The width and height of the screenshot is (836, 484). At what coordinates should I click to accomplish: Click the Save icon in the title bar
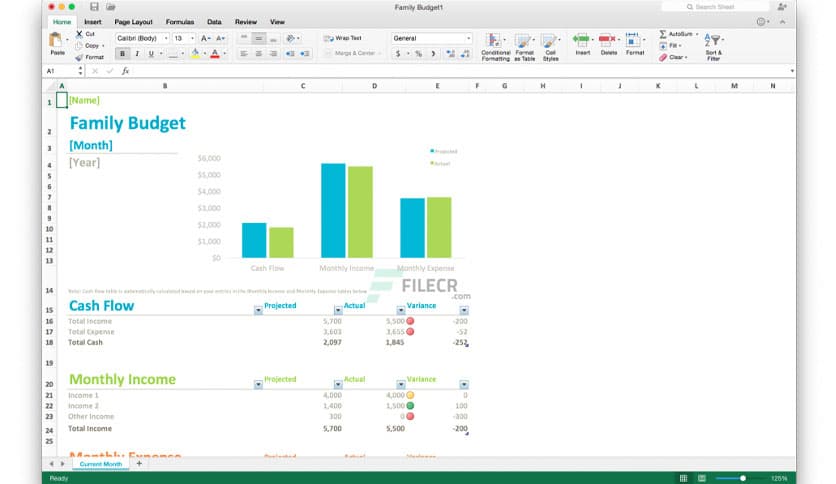(94, 7)
